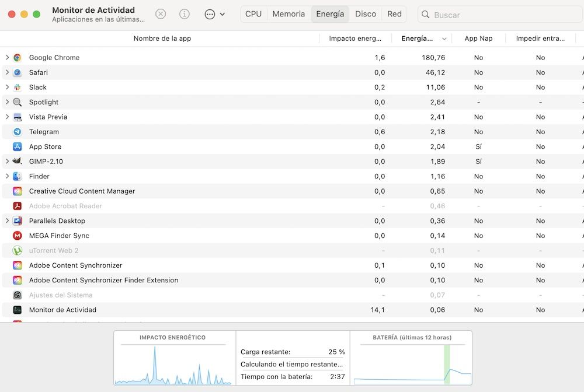
Task: Click the quit process (X) icon in toolbar
Action: point(161,14)
